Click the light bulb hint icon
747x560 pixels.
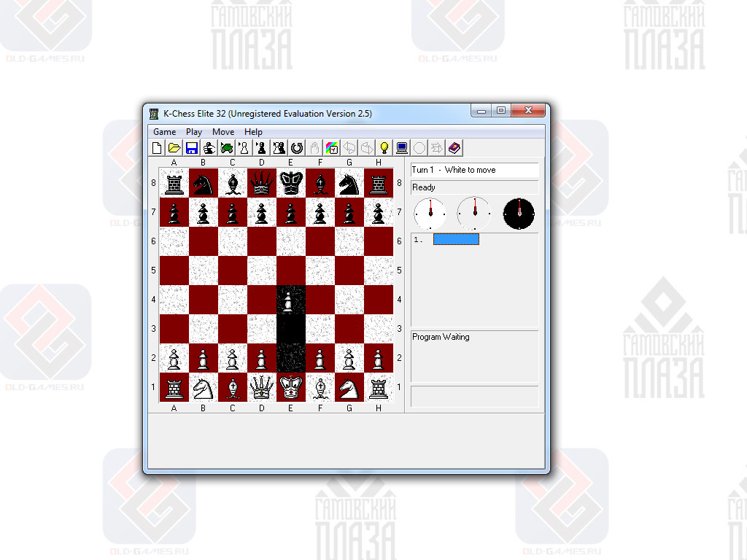pyautogui.click(x=384, y=148)
